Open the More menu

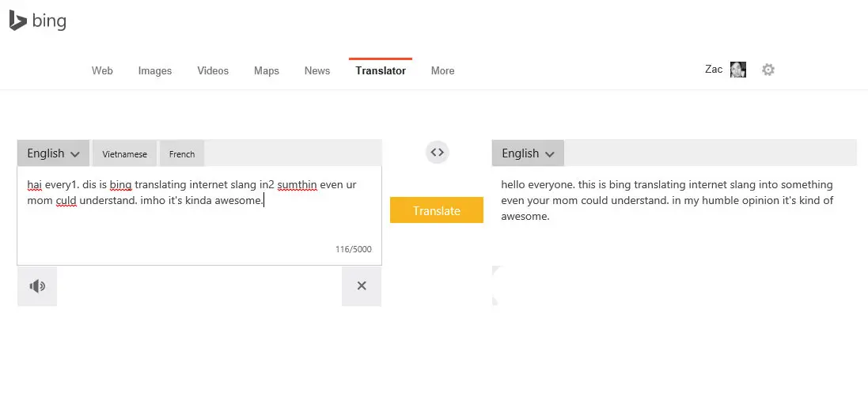[443, 70]
